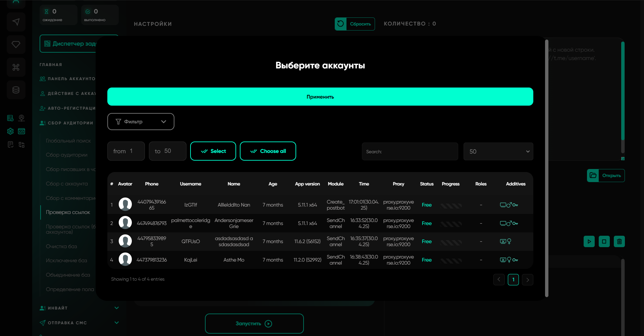
Task: Expand the ОТПРАВКА СМС section chevron
Action: point(116,323)
